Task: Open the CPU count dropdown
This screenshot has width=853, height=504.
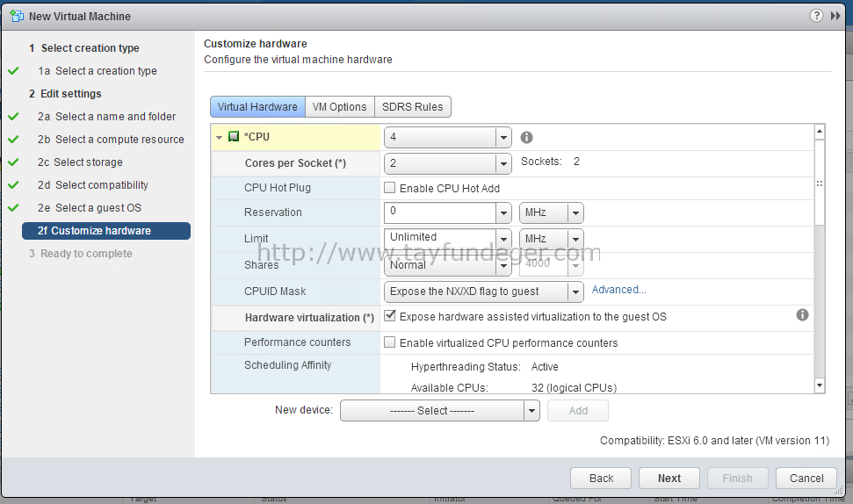Action: 503,138
